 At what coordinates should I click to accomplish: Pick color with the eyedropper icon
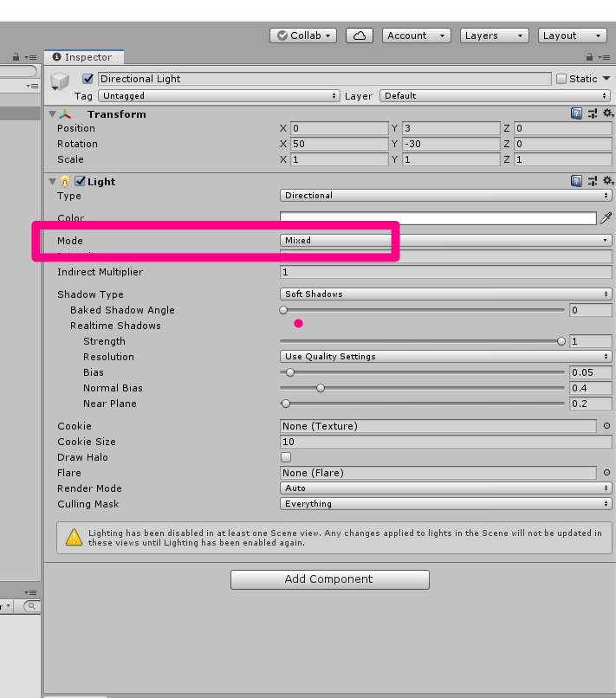(x=606, y=218)
